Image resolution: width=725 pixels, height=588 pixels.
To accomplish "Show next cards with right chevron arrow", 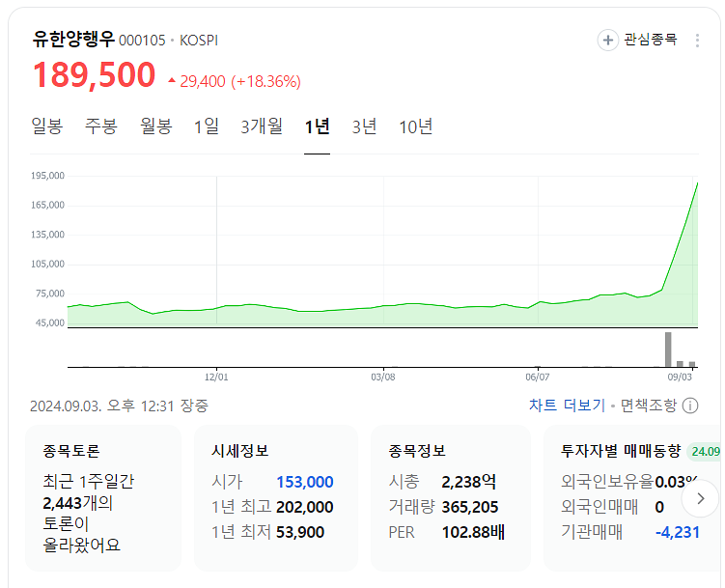I will point(701,498).
